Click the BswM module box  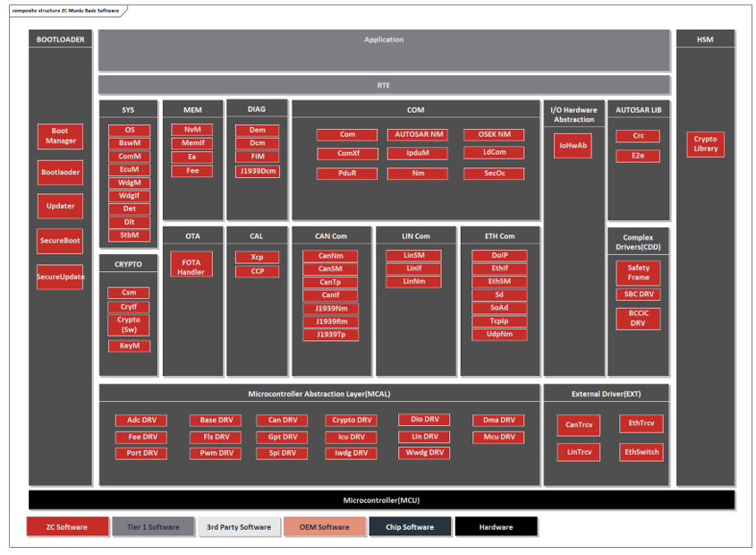[129, 143]
